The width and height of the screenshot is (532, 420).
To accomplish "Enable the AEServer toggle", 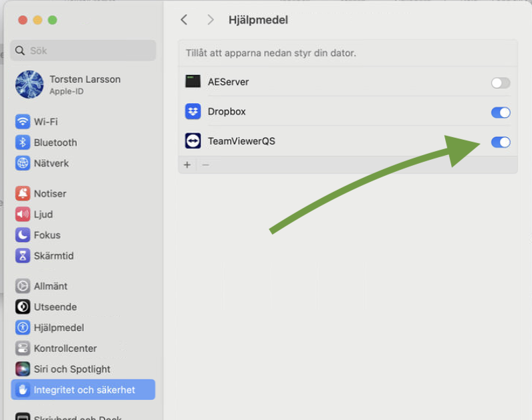I will coord(501,83).
